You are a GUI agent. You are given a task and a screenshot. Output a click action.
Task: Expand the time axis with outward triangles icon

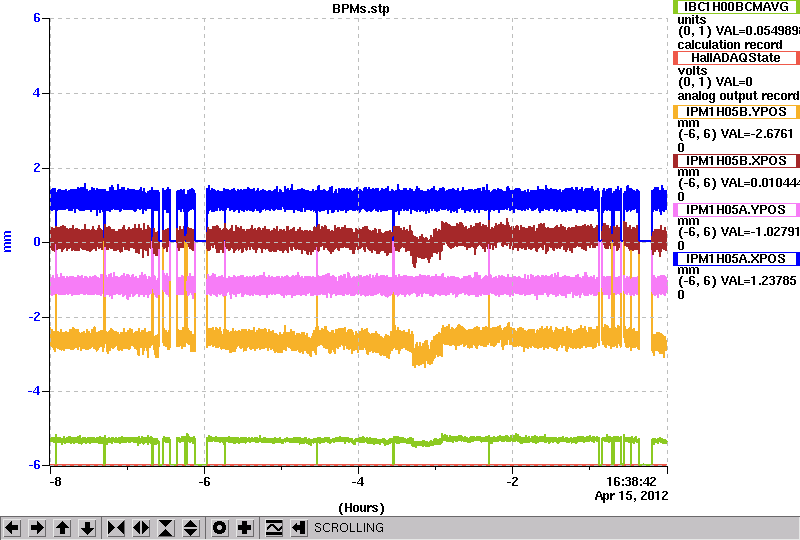tap(141, 528)
